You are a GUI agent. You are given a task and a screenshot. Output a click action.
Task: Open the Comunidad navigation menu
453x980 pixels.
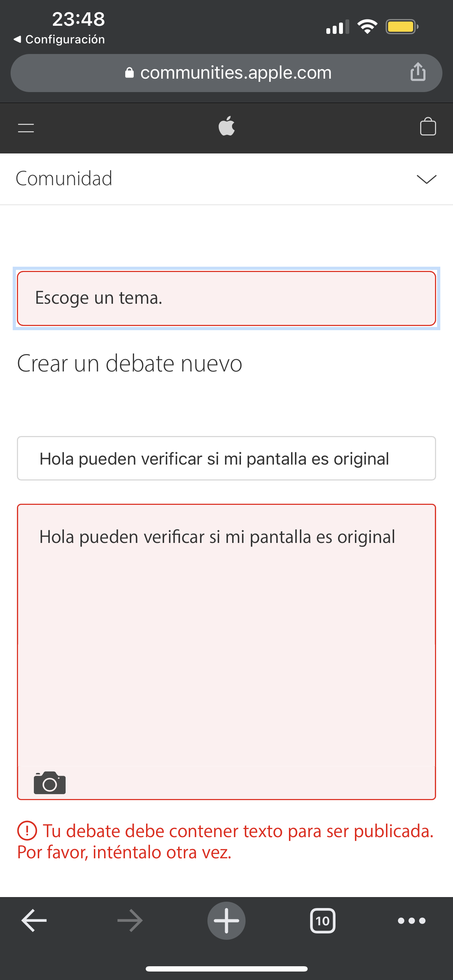click(x=64, y=179)
